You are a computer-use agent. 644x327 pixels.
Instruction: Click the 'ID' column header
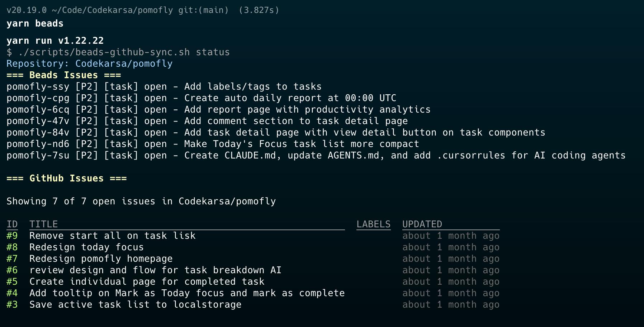pos(12,224)
